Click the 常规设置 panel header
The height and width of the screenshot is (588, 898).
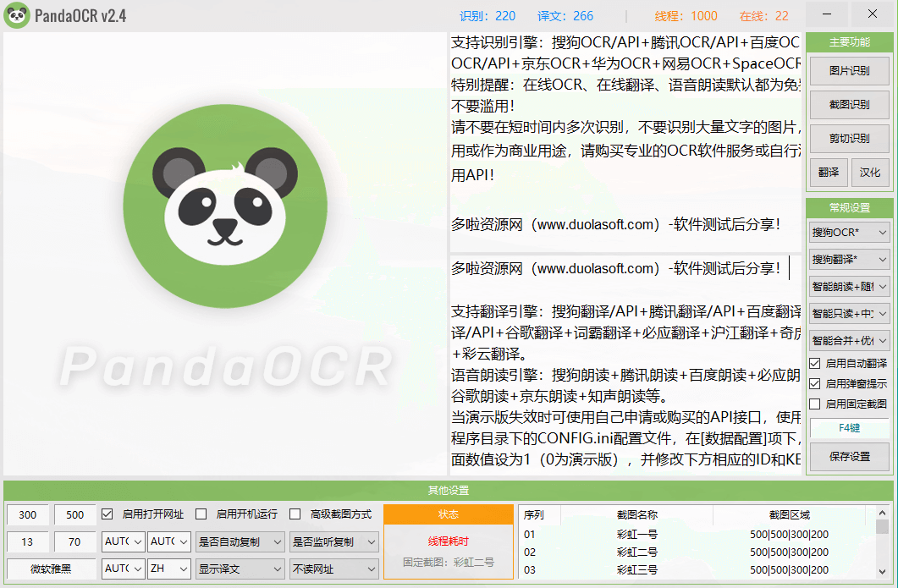pyautogui.click(x=849, y=208)
